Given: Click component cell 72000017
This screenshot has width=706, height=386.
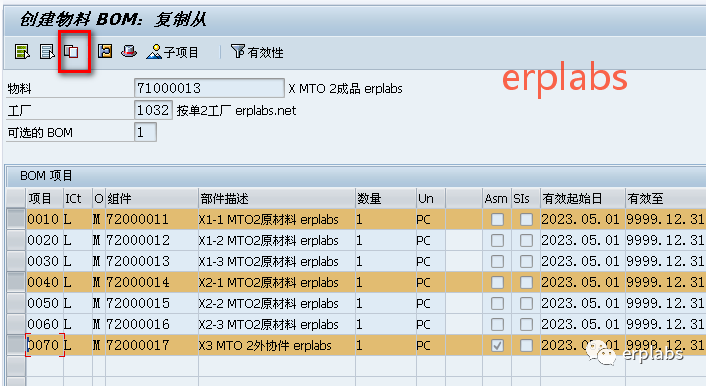Looking at the screenshot, I should [x=151, y=345].
